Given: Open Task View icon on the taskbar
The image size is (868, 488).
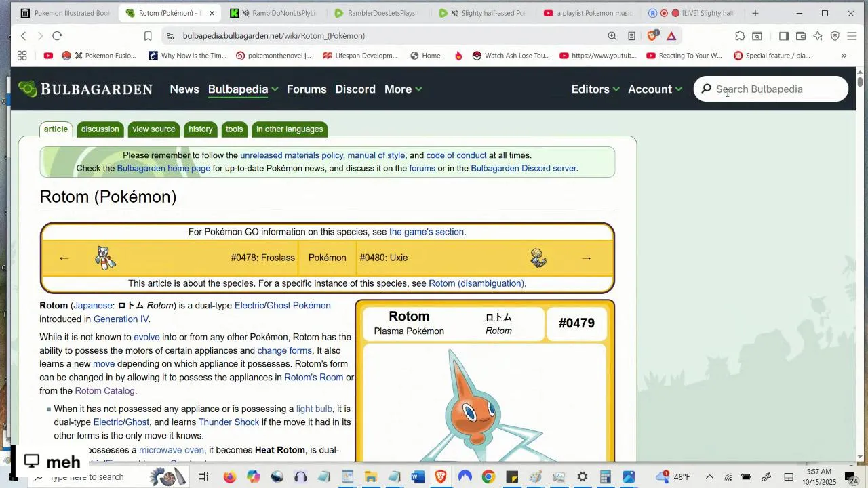Looking at the screenshot, I should tap(203, 477).
